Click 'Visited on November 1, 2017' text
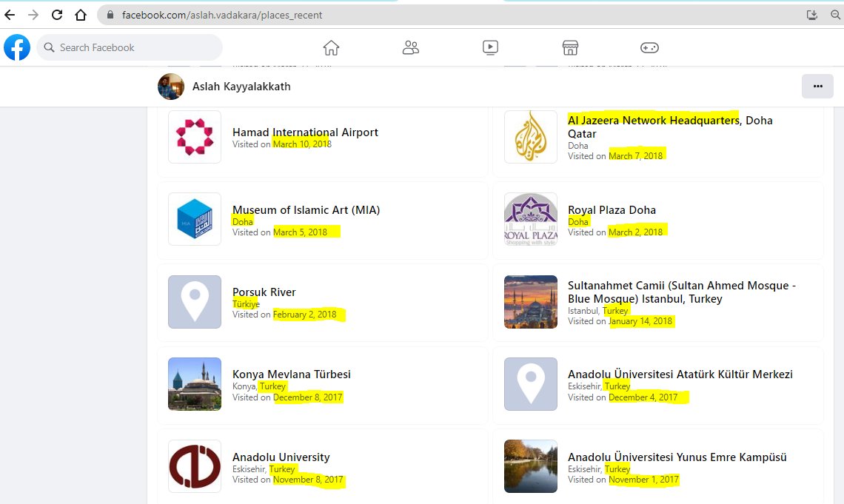Screen dimensions: 844x504 pos(623,480)
